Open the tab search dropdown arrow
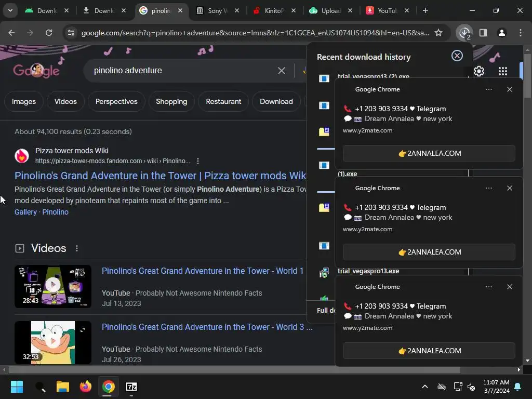Screen dimensions: 532x399 (10, 10)
